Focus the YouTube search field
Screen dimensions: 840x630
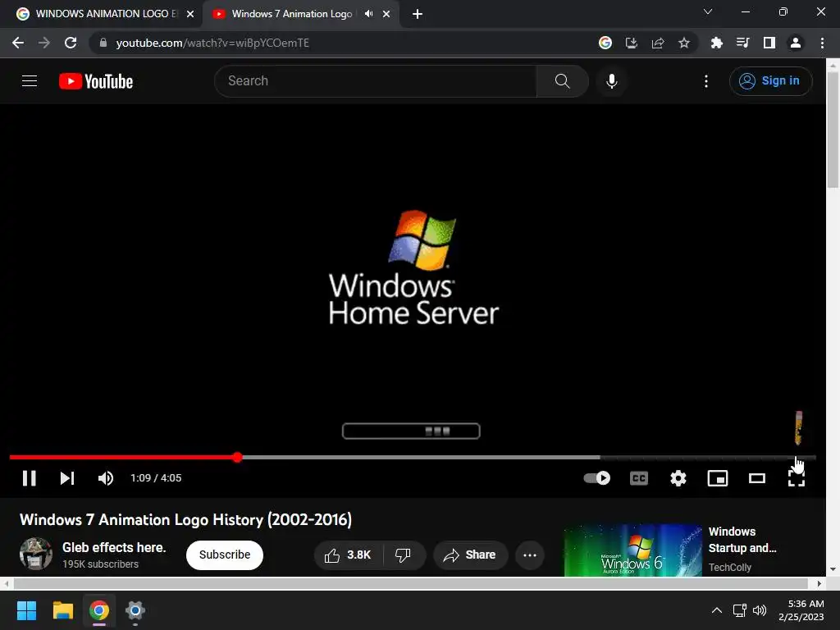click(x=375, y=81)
